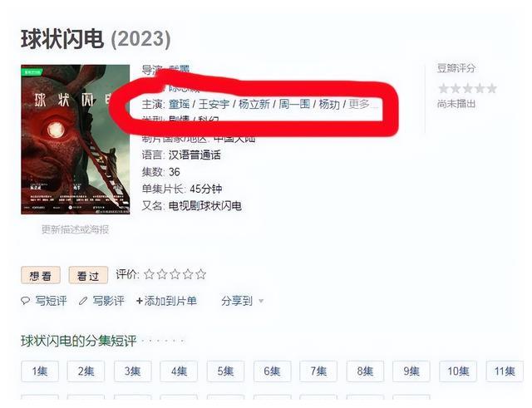This screenshot has width=532, height=408.
Task: Expand the 分享到 dropdown arrow
Action: pos(261,301)
